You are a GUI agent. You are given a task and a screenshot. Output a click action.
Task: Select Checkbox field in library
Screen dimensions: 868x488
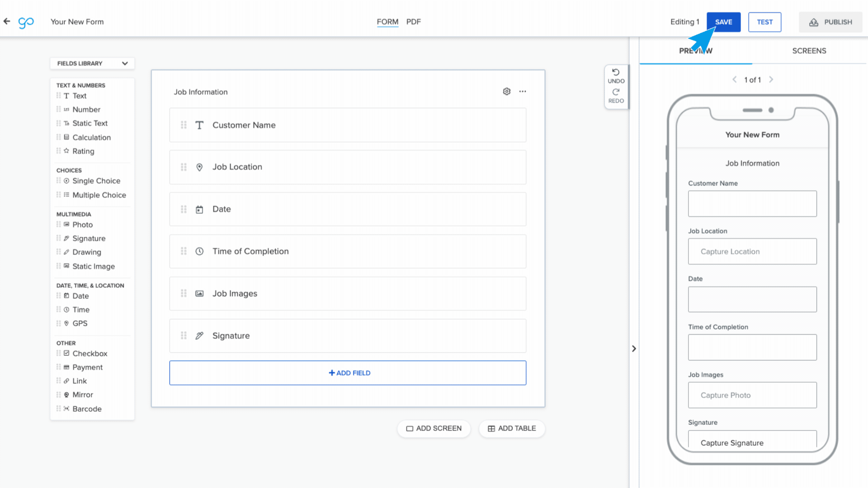[x=90, y=353]
